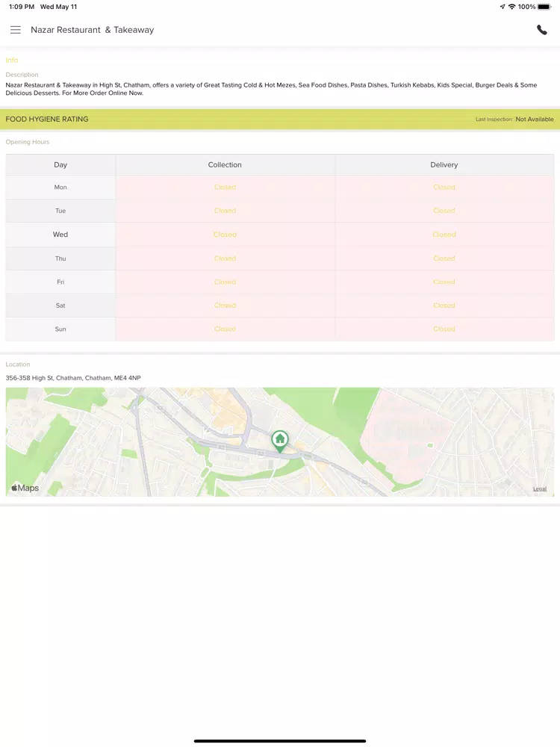Tap the 1:09 PM clock

(22, 7)
